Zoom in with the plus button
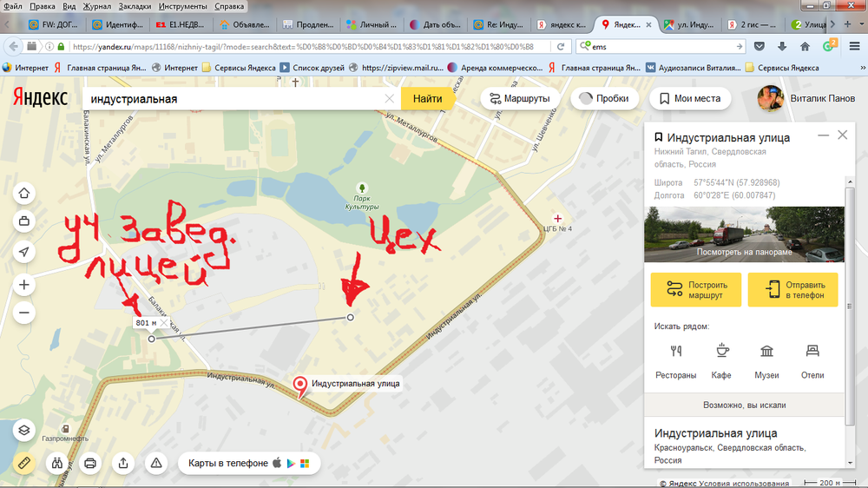Image resolution: width=868 pixels, height=488 pixels. (23, 286)
